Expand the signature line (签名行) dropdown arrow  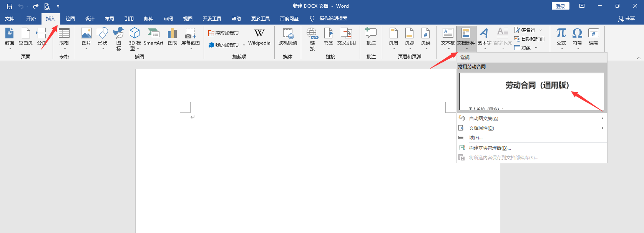(541, 30)
